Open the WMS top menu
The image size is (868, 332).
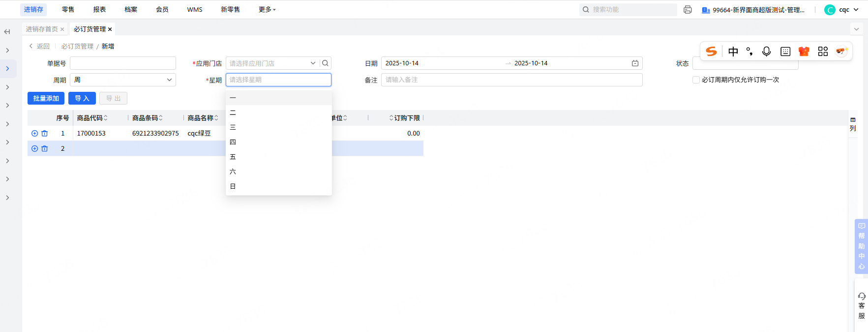[x=195, y=9]
